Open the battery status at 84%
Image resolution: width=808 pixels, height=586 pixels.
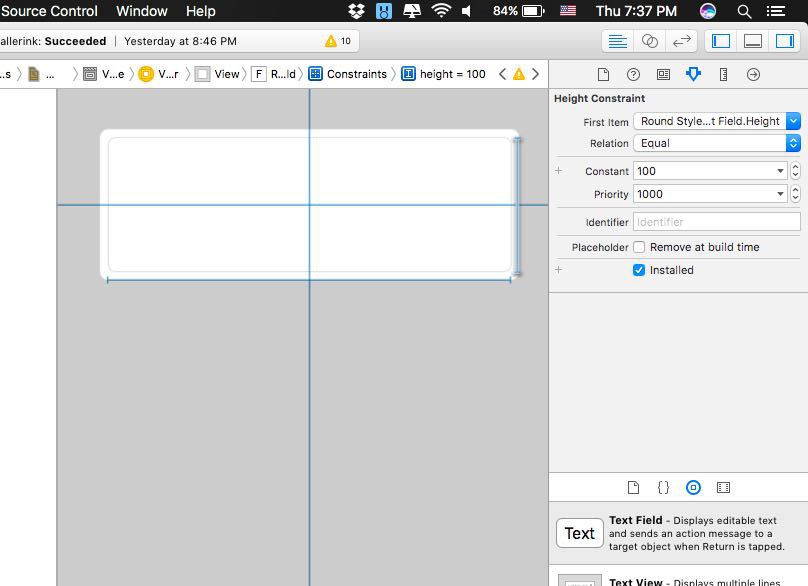tap(518, 11)
